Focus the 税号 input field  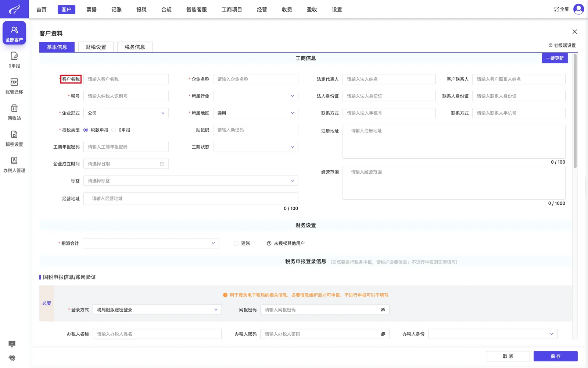tap(126, 96)
